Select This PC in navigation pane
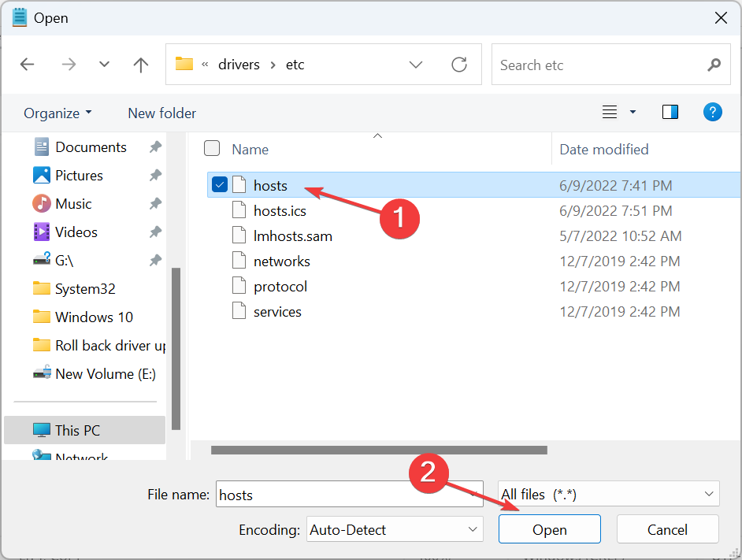This screenshot has height=560, width=742. [x=77, y=430]
